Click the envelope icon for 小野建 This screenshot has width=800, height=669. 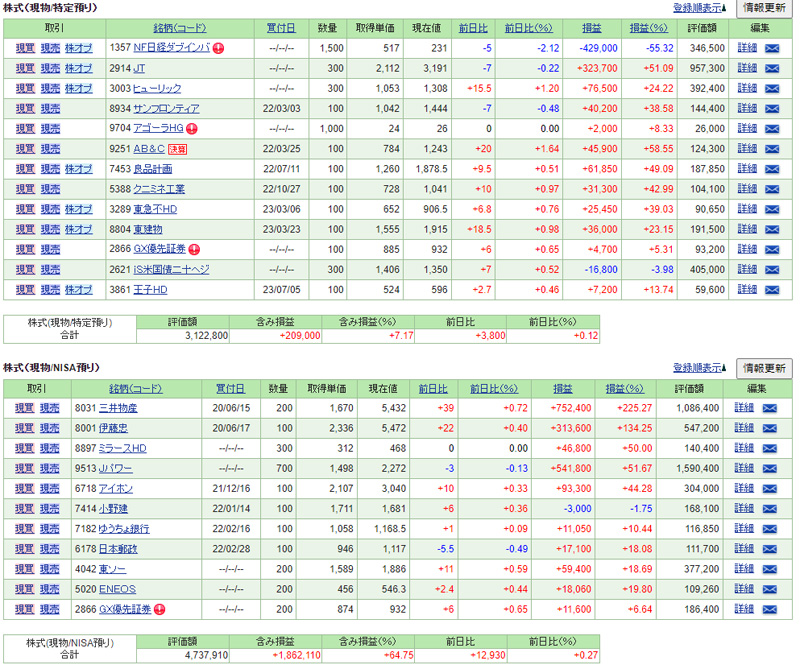[769, 509]
